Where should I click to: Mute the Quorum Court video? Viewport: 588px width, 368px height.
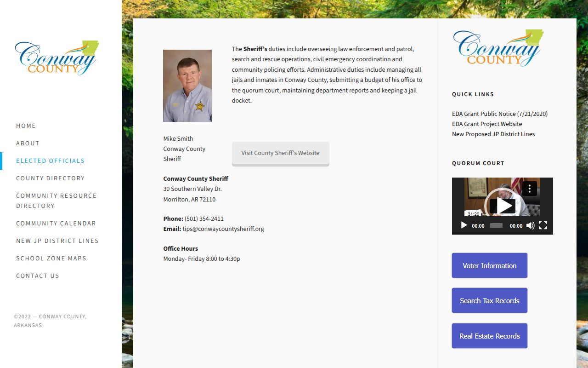point(530,225)
